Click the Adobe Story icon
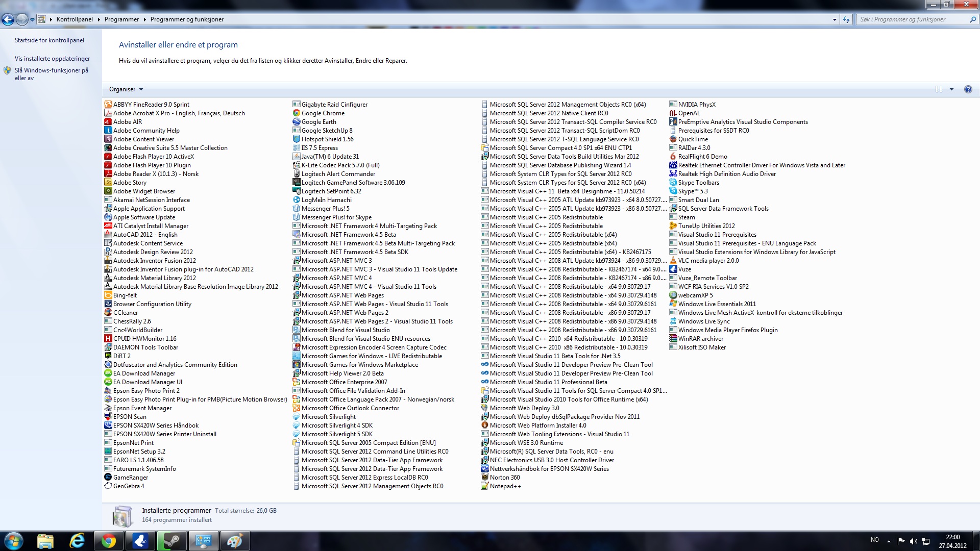Image resolution: width=980 pixels, height=551 pixels. pos(108,183)
